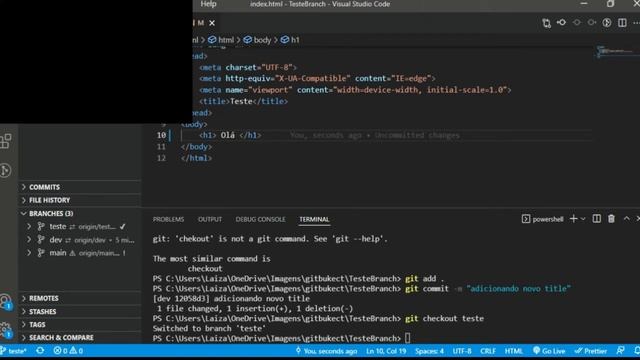Open the Manage gear icon
Screen dimensions: 640x360
(6, 329)
